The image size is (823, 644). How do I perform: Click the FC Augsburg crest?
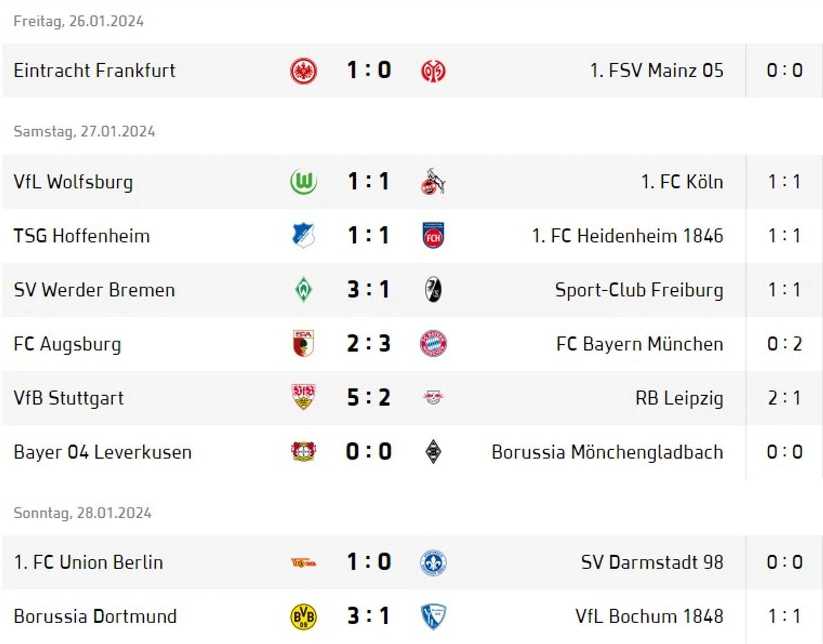[303, 344]
